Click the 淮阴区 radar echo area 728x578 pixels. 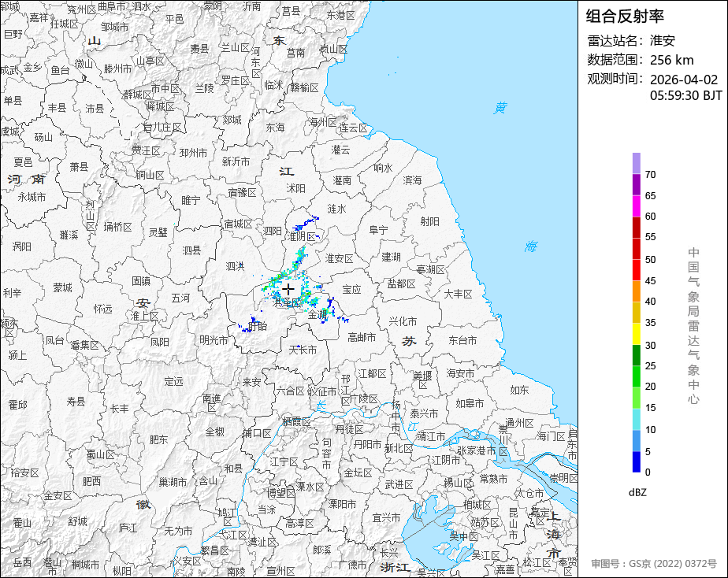point(306,225)
